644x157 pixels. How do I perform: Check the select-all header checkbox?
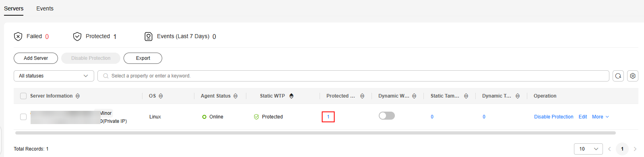click(23, 96)
